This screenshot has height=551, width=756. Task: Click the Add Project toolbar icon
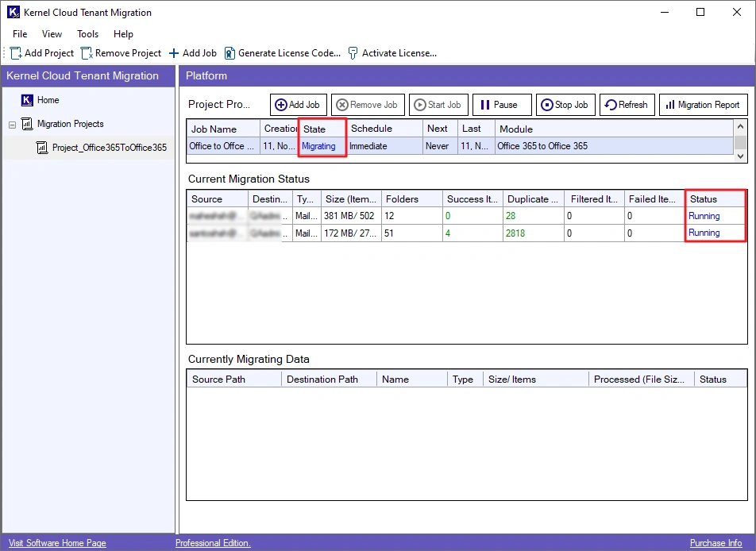tap(16, 53)
